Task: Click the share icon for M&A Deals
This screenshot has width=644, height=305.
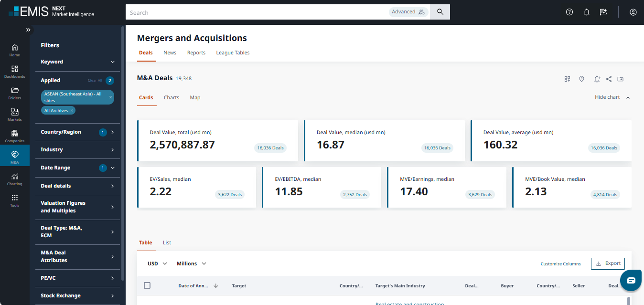Action: pos(609,79)
